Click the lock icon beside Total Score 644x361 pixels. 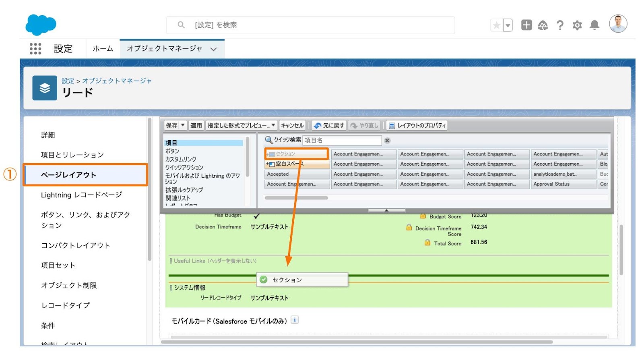pyautogui.click(x=427, y=243)
